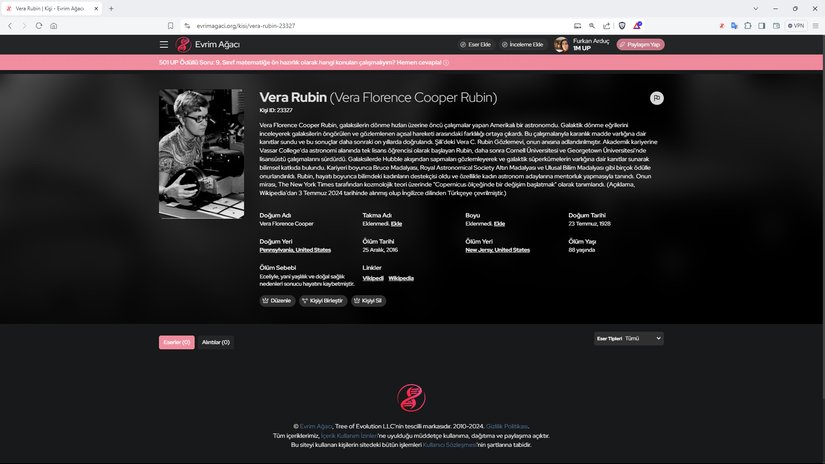The width and height of the screenshot is (825, 464).
Task: Open the Pennsylvania, United States link
Action: pos(295,250)
